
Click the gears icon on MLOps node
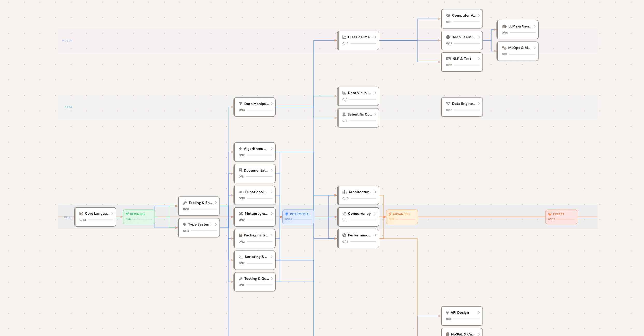(504, 48)
